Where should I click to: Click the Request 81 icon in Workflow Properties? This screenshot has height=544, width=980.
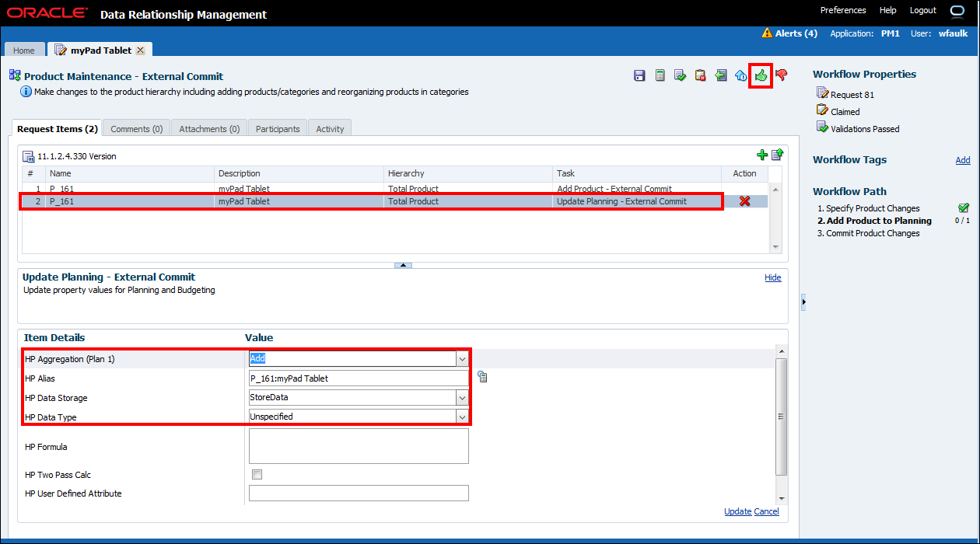(822, 93)
